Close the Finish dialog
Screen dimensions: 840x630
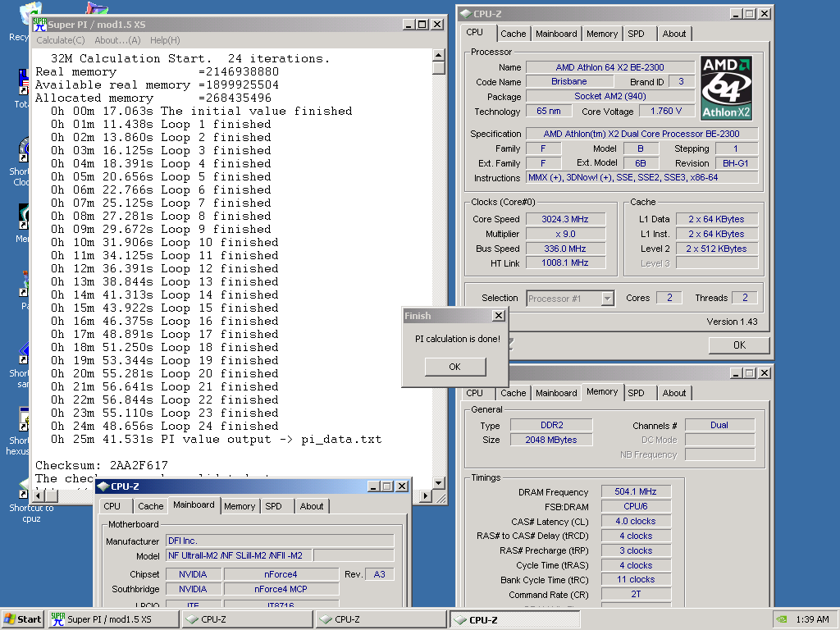pyautogui.click(x=498, y=316)
